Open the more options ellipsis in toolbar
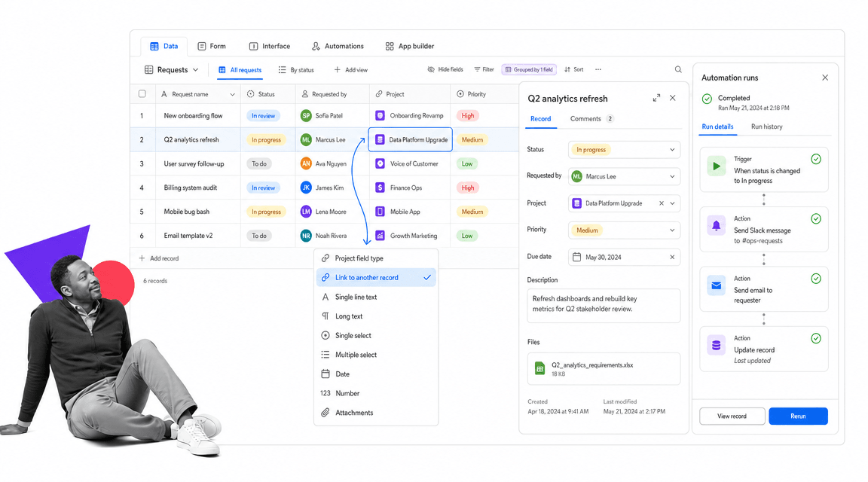The image size is (868, 482). pyautogui.click(x=598, y=70)
